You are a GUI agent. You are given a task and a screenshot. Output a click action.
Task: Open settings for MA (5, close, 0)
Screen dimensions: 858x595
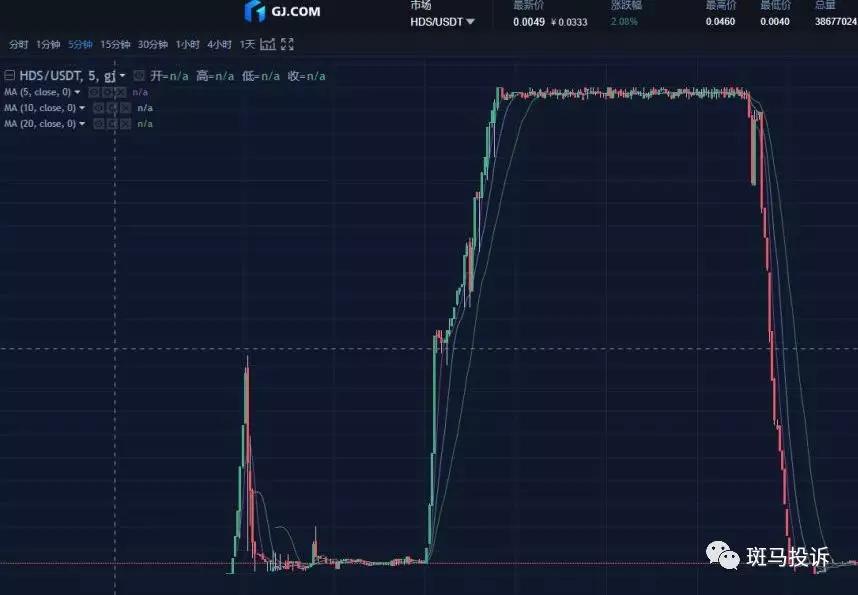(x=108, y=92)
